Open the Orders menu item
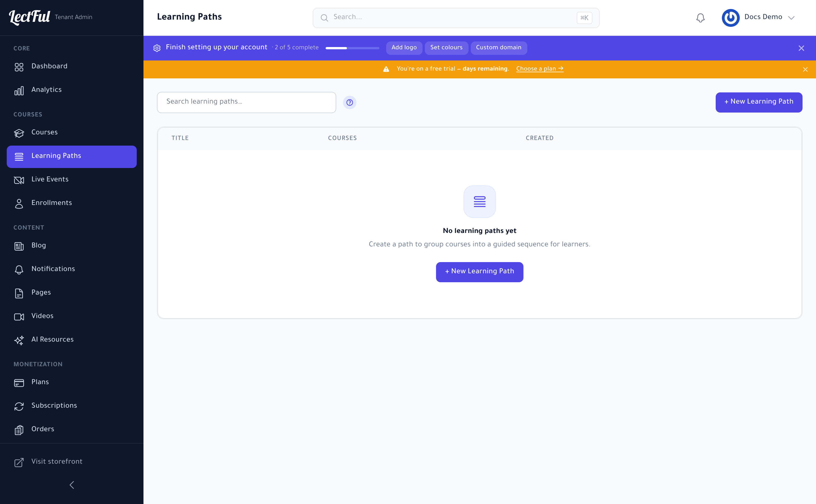The height and width of the screenshot is (504, 816). [x=72, y=430]
